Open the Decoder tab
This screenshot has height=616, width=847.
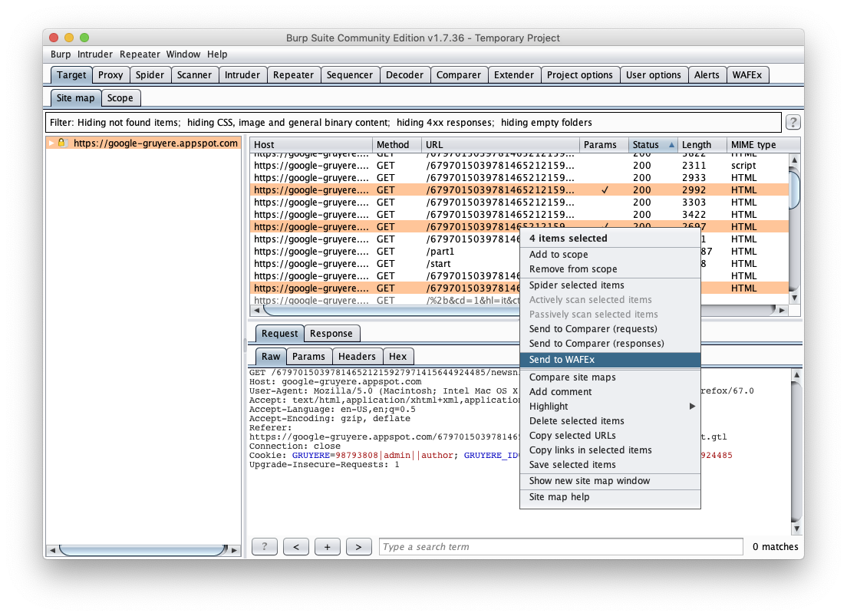tap(404, 75)
